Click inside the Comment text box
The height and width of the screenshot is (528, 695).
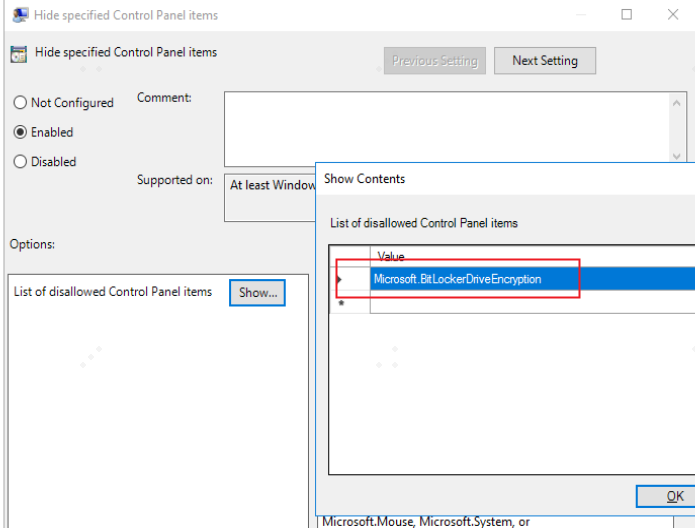(448, 129)
